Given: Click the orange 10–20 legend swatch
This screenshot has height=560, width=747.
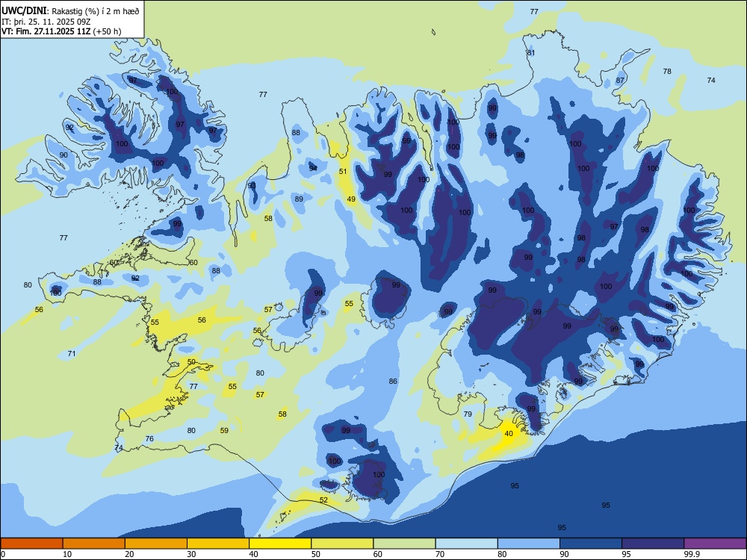Looking at the screenshot, I should (x=94, y=544).
